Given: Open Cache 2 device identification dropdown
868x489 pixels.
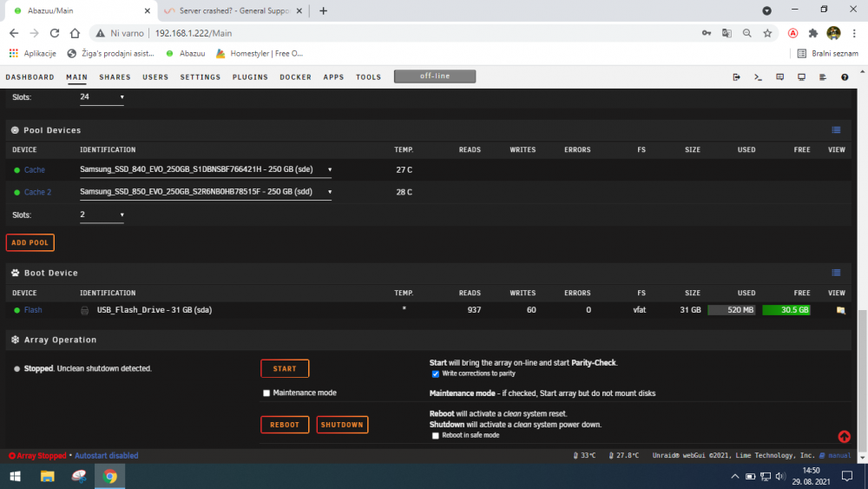Looking at the screenshot, I should tap(206, 192).
